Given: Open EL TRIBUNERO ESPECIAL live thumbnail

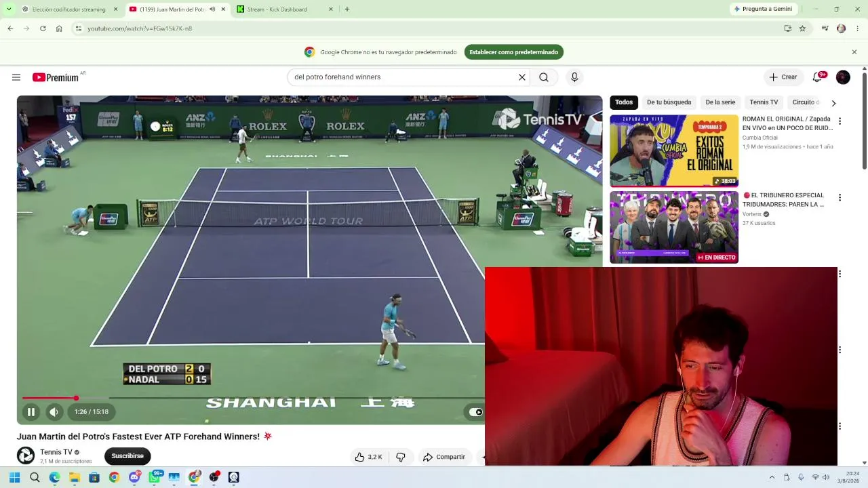Looking at the screenshot, I should coord(674,227).
